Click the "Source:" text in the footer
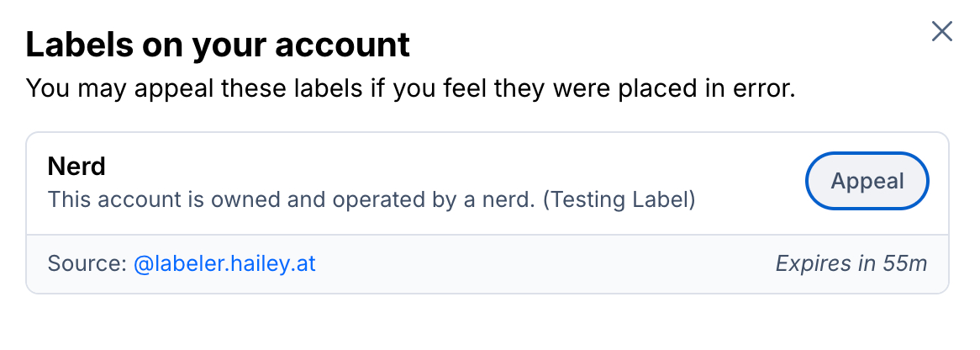Image resolution: width=980 pixels, height=350 pixels. [87, 264]
